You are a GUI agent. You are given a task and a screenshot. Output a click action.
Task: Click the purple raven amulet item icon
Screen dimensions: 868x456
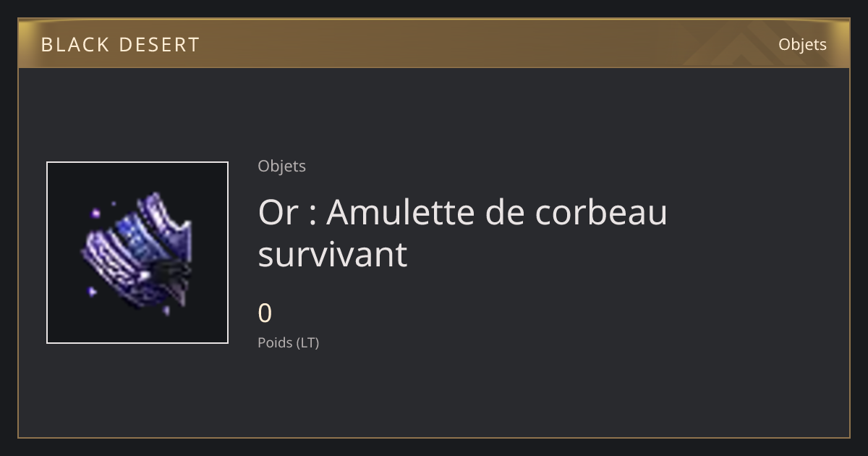click(137, 253)
